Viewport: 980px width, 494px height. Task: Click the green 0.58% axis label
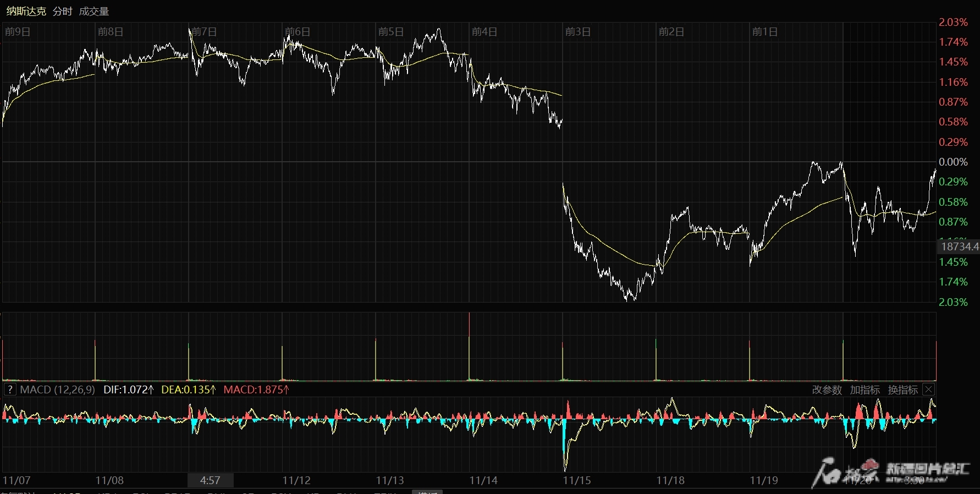click(953, 202)
